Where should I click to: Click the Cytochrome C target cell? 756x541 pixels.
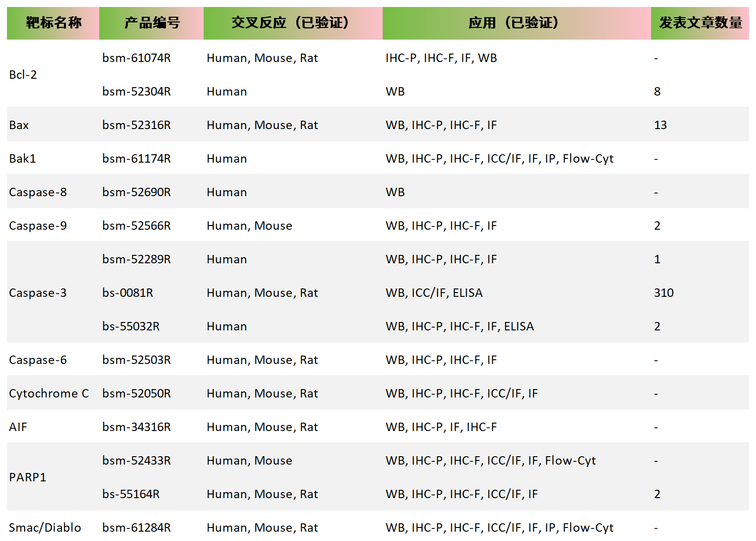(49, 394)
